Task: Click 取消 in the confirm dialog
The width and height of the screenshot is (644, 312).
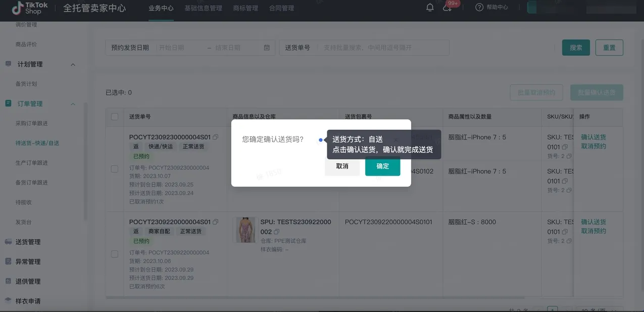Action: click(342, 167)
